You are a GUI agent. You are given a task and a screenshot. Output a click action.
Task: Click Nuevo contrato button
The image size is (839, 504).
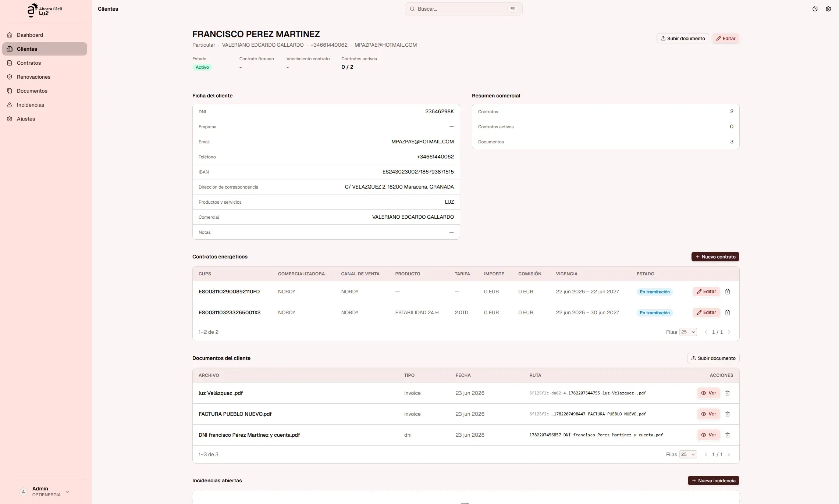tap(715, 257)
